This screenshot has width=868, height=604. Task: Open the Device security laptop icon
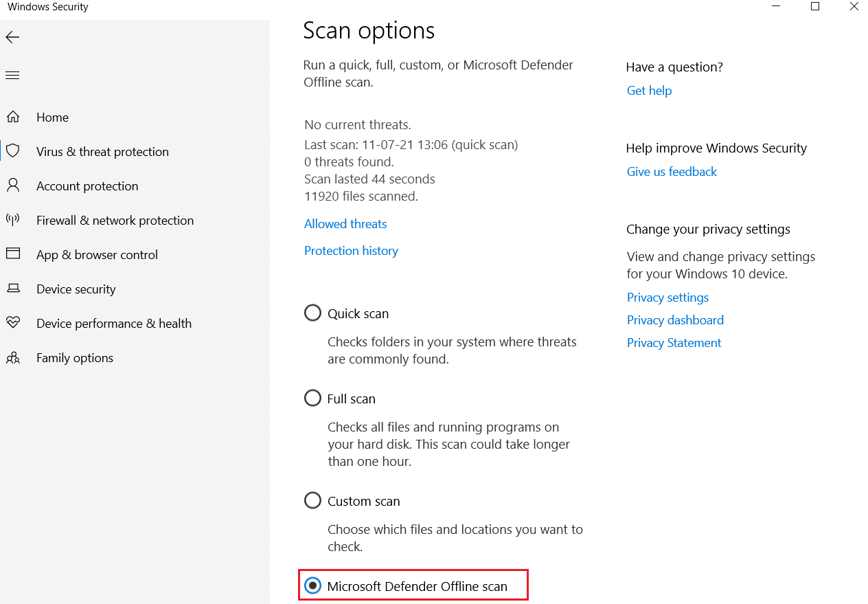(13, 289)
